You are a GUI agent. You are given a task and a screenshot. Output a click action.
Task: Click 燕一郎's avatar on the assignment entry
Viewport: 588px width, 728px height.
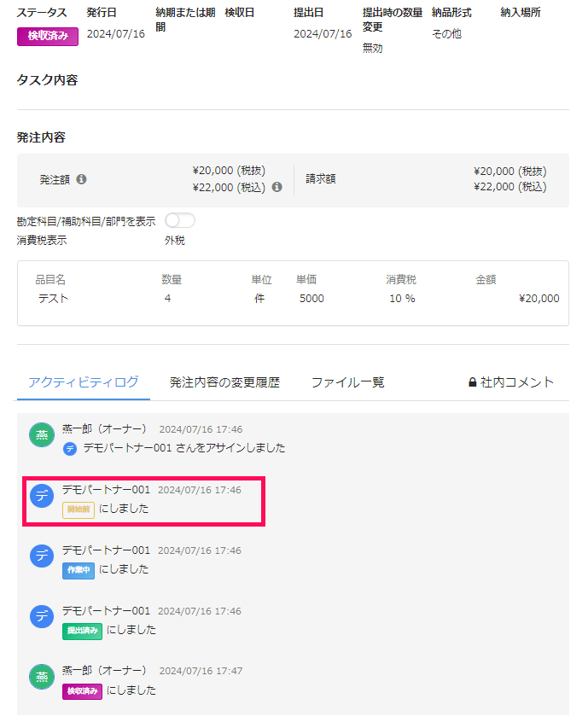41,434
